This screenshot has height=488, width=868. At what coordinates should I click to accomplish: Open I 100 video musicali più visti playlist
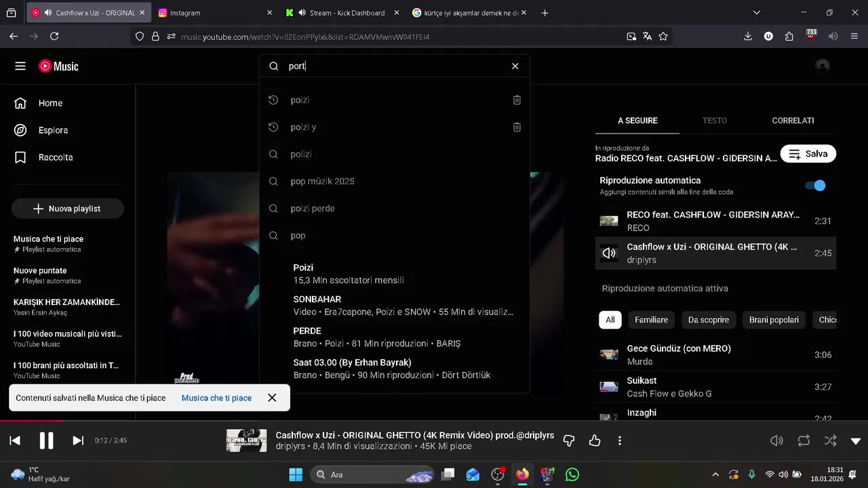pos(68,339)
